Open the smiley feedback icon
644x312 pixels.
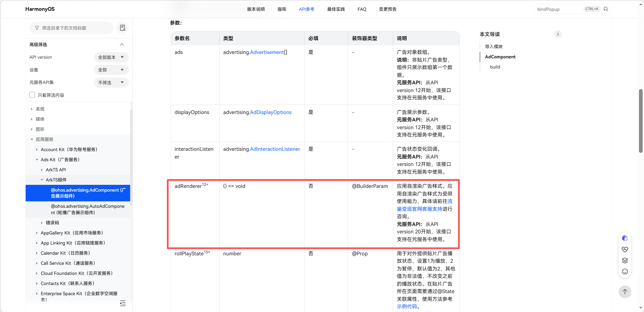click(x=625, y=272)
